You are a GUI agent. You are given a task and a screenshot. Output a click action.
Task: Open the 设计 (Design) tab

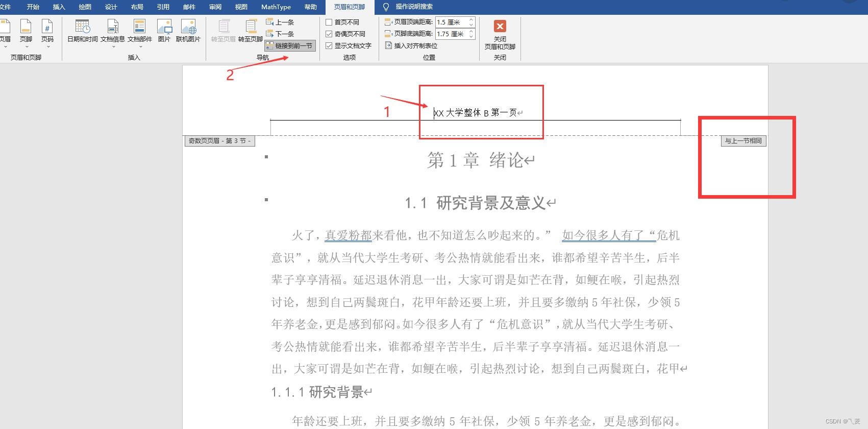tap(111, 7)
